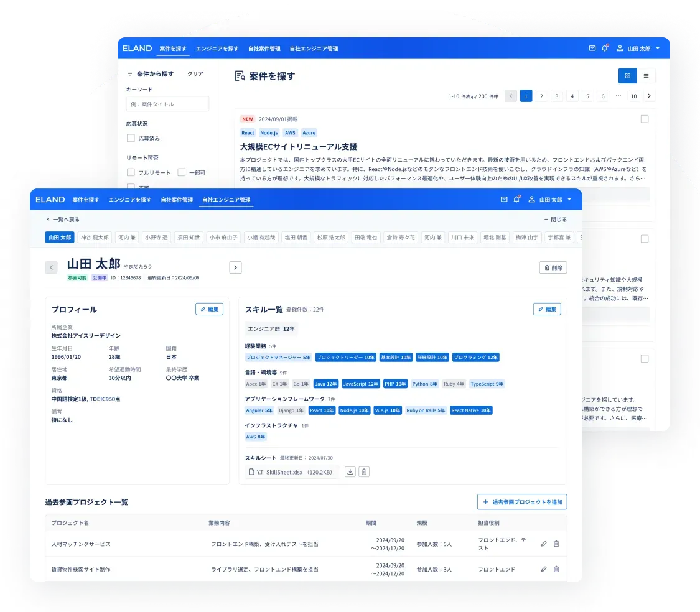Delete the uploaded skill sheet file
Image resolution: width=700 pixels, height=612 pixels.
tap(364, 472)
